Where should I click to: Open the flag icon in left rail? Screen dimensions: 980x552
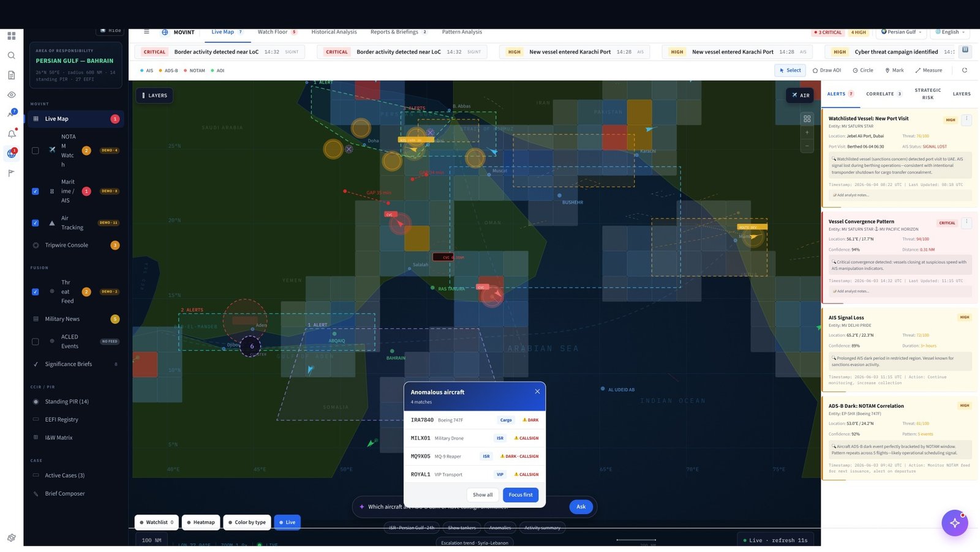[11, 173]
